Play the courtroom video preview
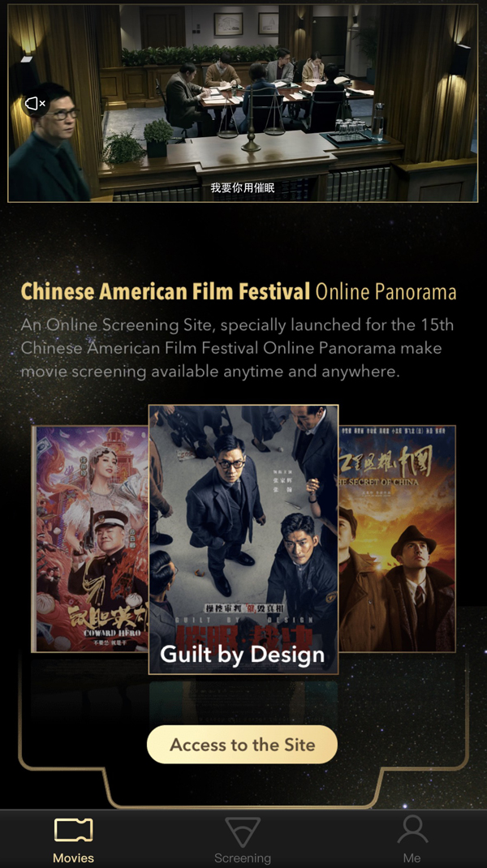487x868 pixels. tap(243, 103)
